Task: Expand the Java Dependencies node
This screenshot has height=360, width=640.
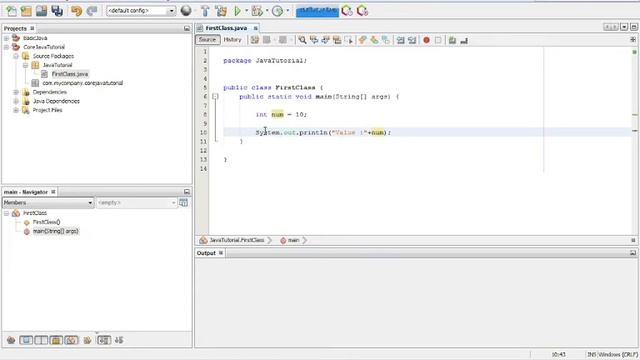Action: (x=16, y=101)
